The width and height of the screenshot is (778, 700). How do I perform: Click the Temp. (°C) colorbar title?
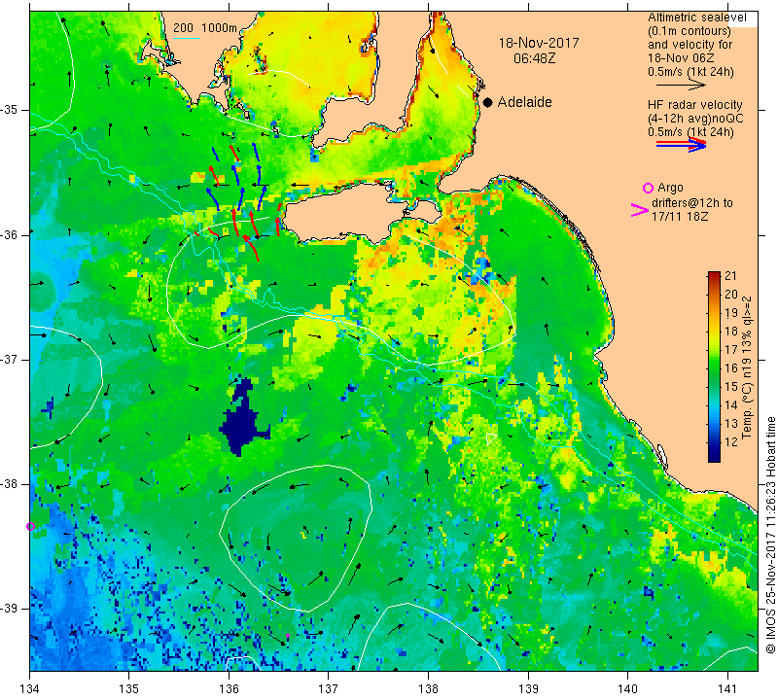747,367
